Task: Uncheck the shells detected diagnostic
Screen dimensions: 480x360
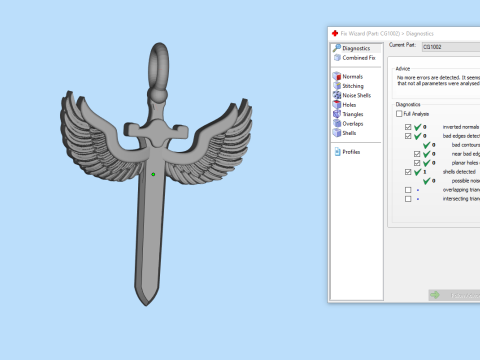Action: [x=408, y=172]
